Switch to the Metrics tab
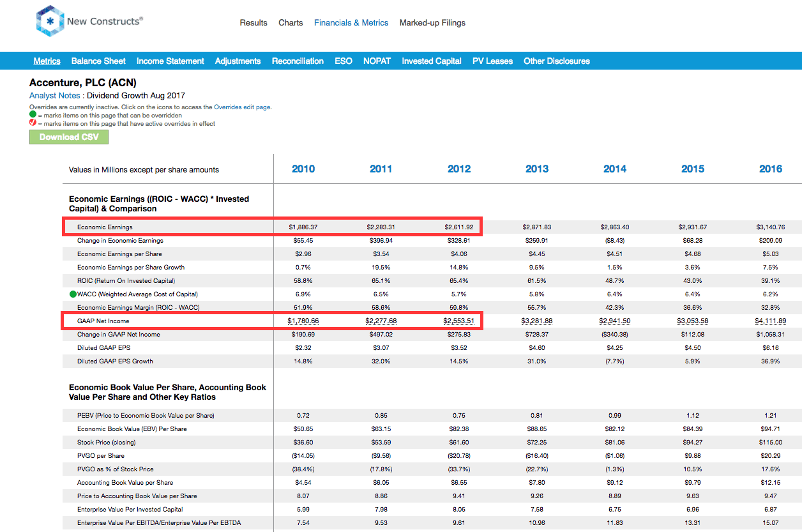Viewport: 802px width, 532px height. pyautogui.click(x=47, y=61)
